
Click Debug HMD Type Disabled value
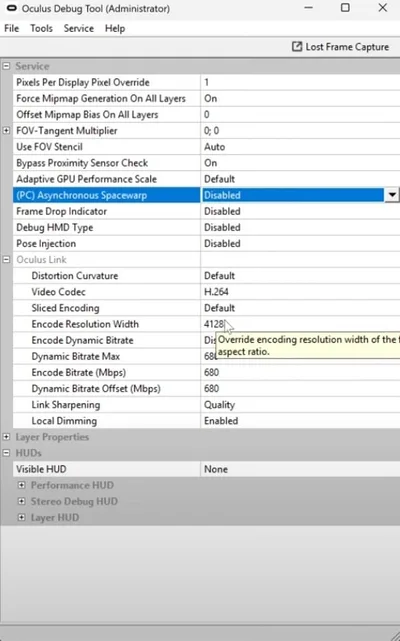point(300,227)
